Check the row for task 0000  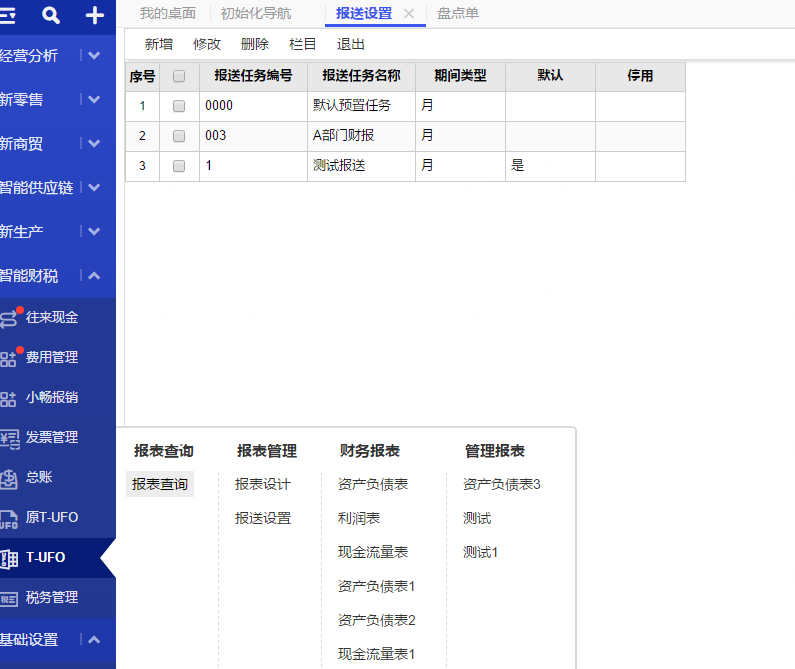(179, 106)
